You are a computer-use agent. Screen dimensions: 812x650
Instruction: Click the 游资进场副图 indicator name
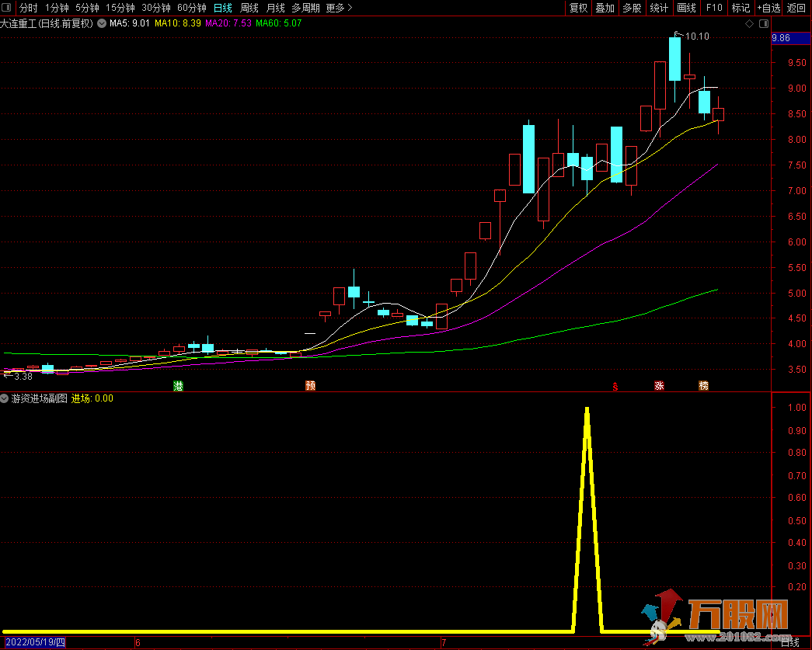[40, 398]
